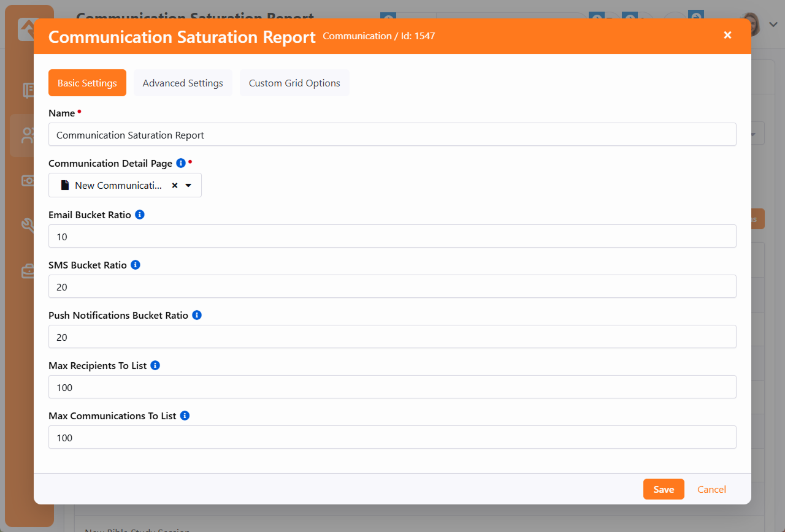
Task: Expand the Communication Detail Page picker
Action: (x=188, y=185)
